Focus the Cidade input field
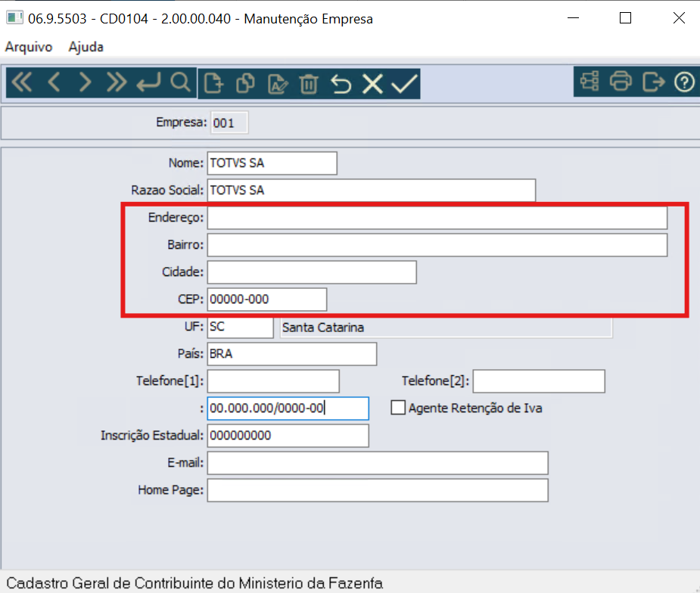This screenshot has height=593, width=700. (x=312, y=272)
